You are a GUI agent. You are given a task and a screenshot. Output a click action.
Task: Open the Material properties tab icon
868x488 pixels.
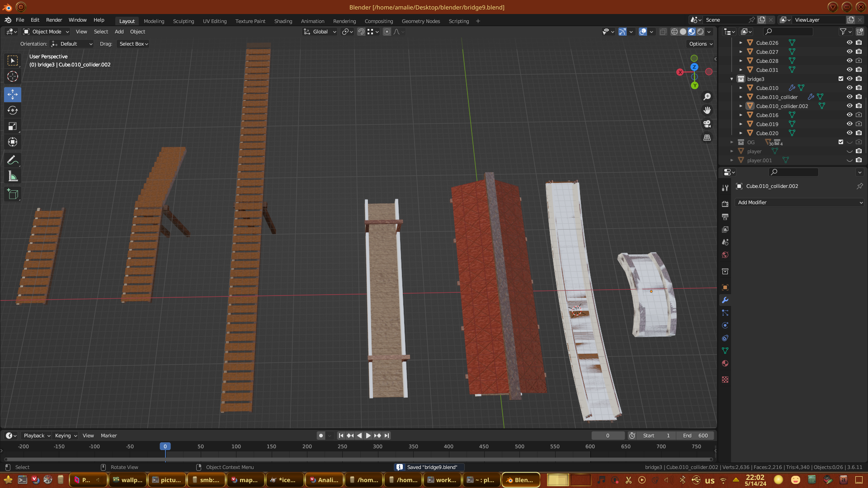pyautogui.click(x=725, y=363)
